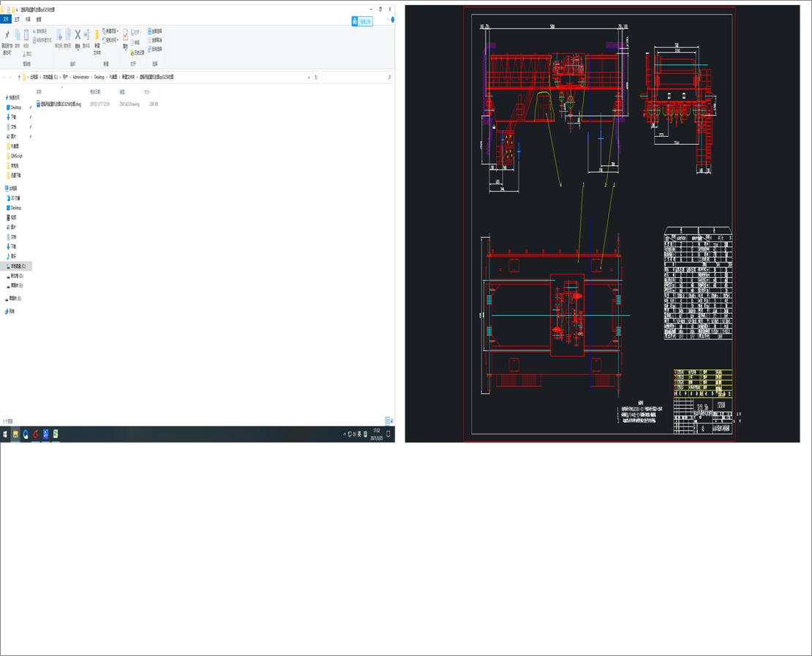Open the File menu

tap(6, 20)
